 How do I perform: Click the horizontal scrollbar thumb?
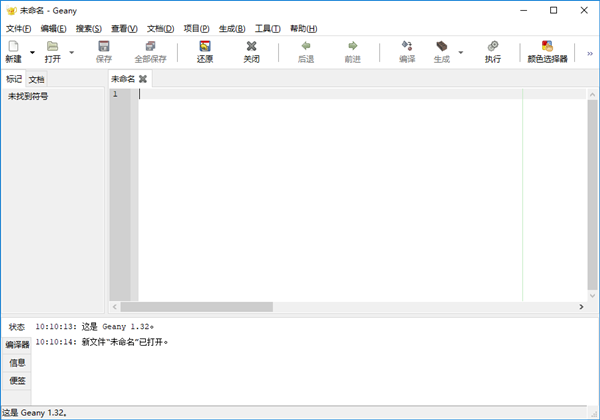click(197, 307)
